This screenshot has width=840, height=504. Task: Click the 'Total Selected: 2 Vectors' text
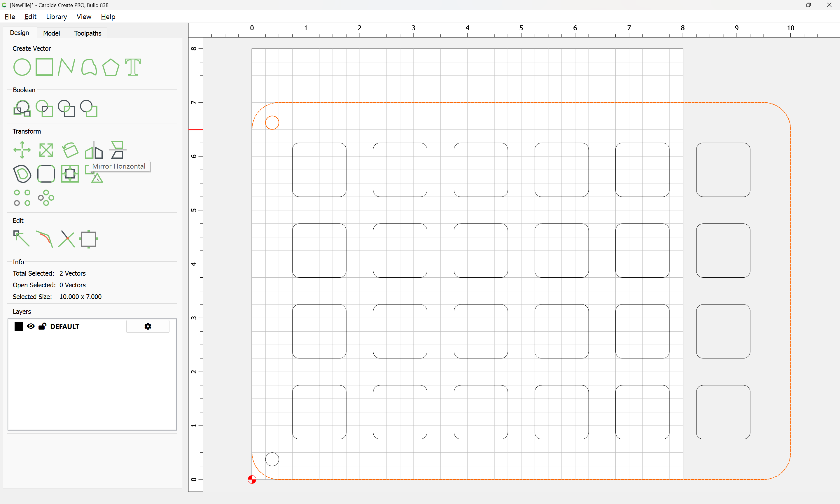click(49, 273)
